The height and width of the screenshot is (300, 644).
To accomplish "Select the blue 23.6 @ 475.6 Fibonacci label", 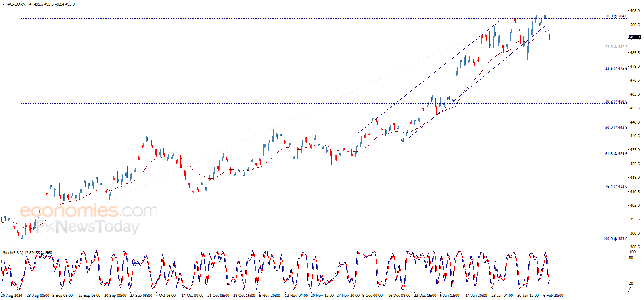I will [x=616, y=69].
